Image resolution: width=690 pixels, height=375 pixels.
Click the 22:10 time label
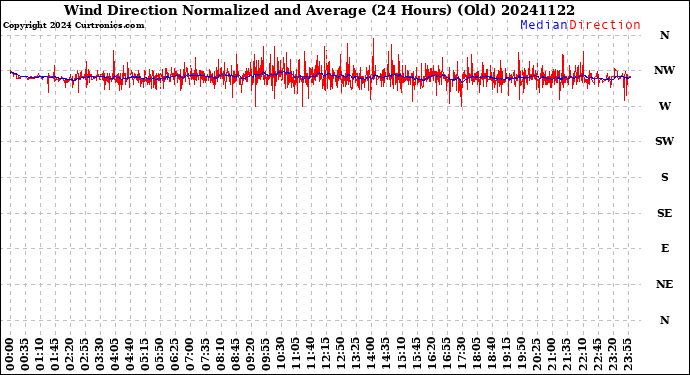coord(582,355)
